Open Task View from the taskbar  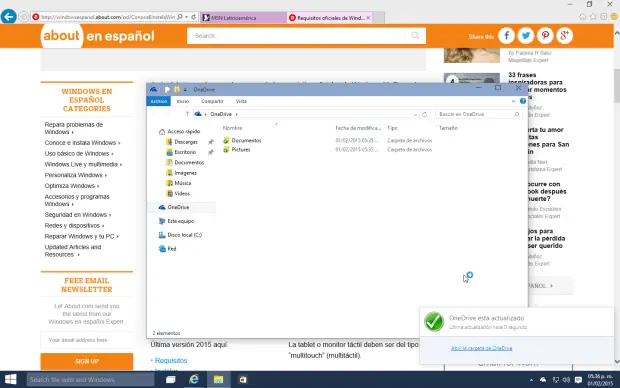coord(170,380)
